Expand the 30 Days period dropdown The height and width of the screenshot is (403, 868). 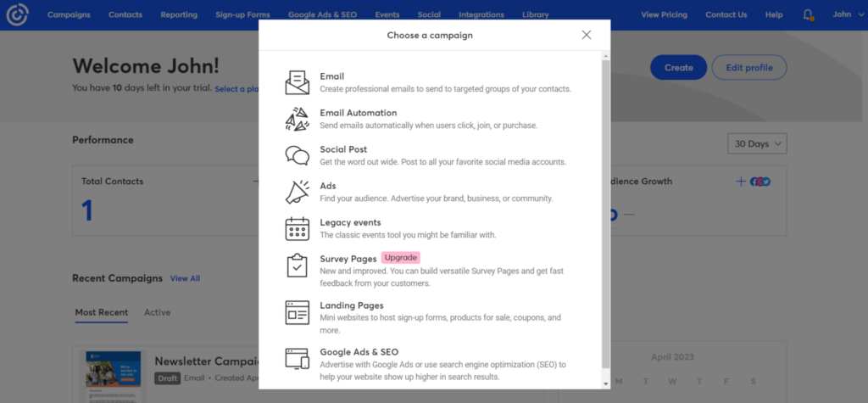click(x=757, y=144)
